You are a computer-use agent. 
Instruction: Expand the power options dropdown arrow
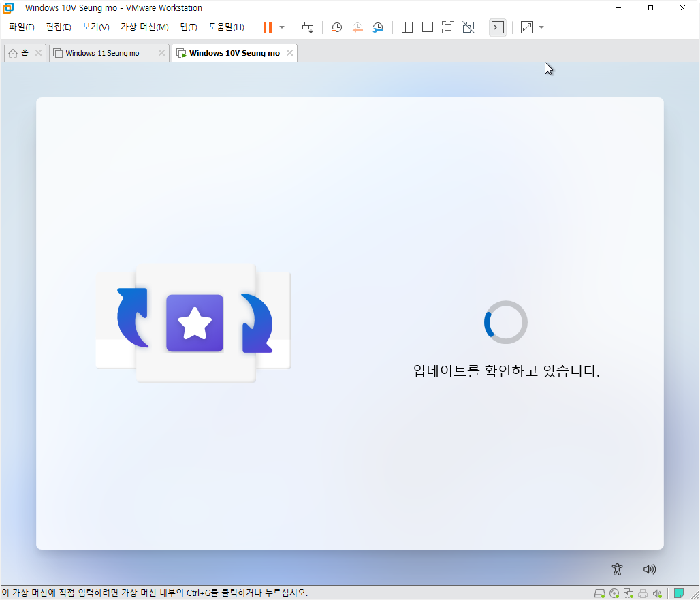(x=282, y=27)
